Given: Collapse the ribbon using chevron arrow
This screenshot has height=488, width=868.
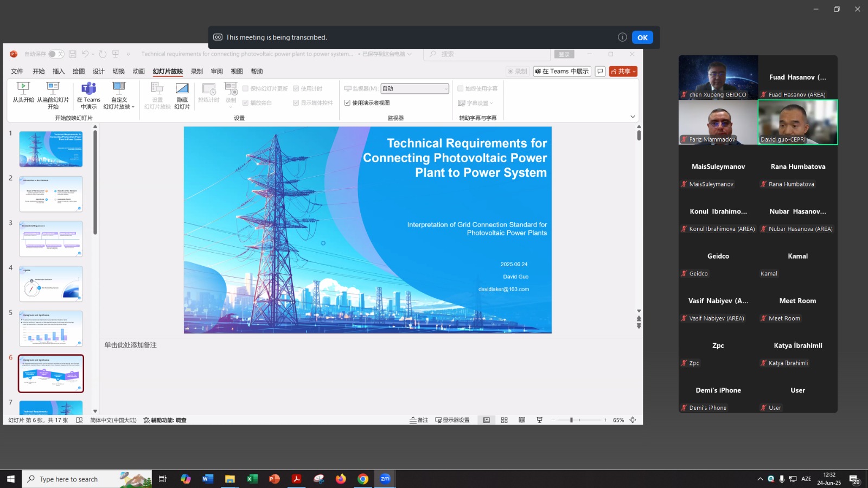Looking at the screenshot, I should click(633, 117).
